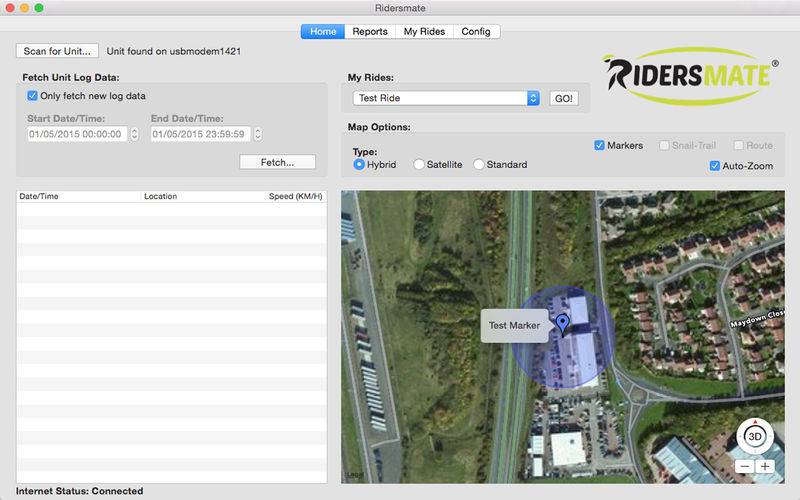Open the My Rides dropdown showing Test Ride

446,98
